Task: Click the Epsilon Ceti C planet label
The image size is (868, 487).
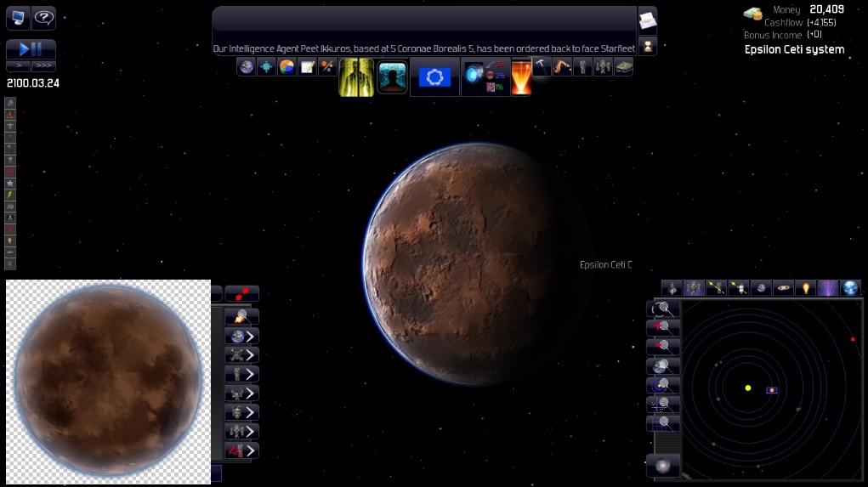Action: pos(605,264)
